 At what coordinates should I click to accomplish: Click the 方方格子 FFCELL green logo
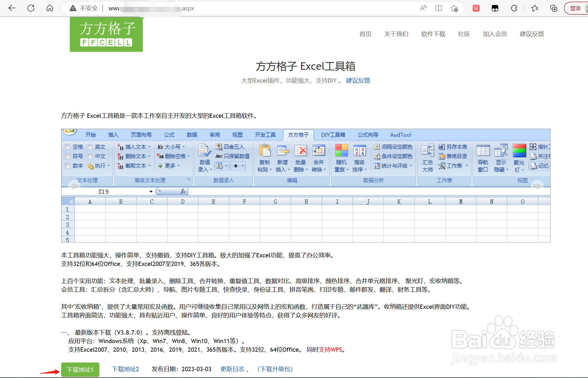click(106, 34)
